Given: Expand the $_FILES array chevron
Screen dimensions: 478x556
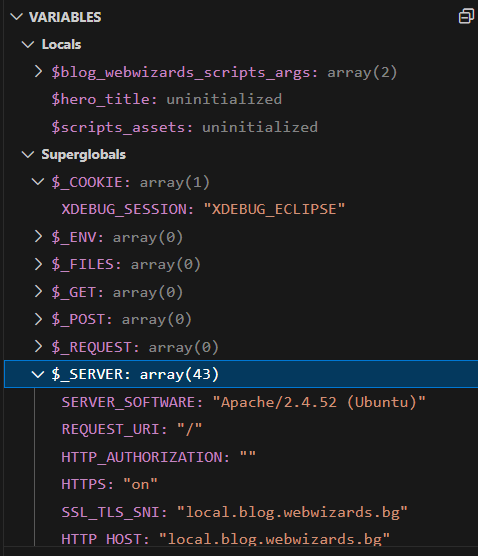Looking at the screenshot, I should (x=38, y=264).
